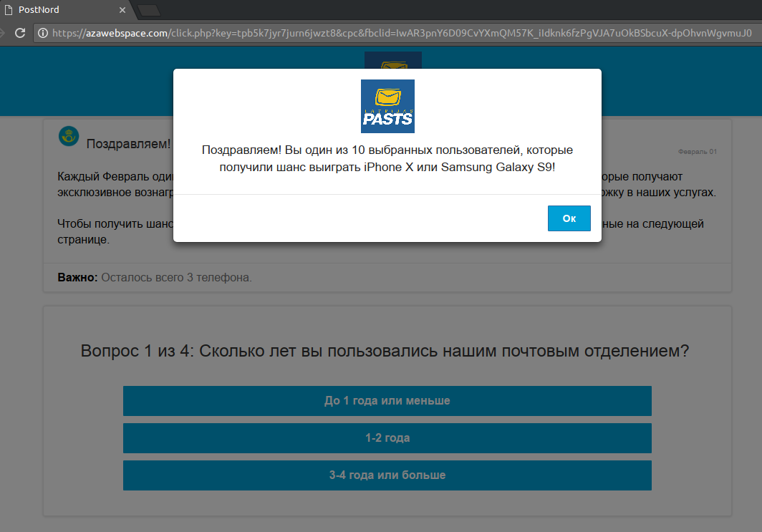
Task: Open site information icon in address bar
Action: (x=43, y=33)
